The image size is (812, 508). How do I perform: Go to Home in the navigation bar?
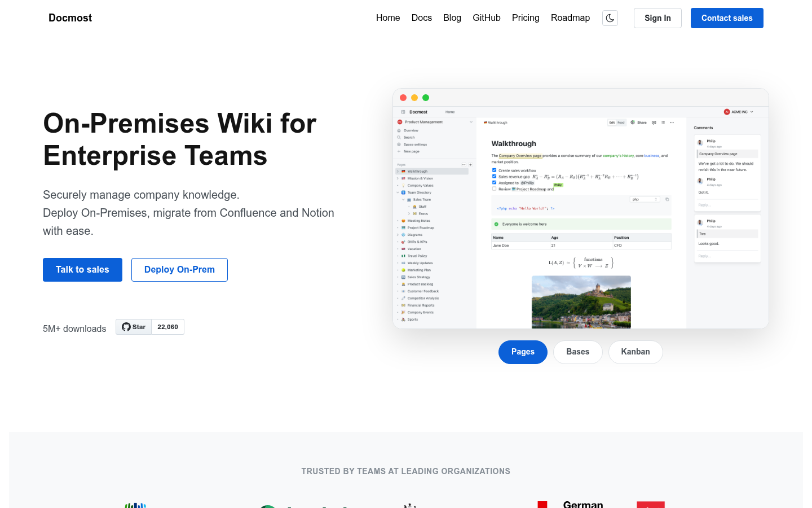(388, 18)
